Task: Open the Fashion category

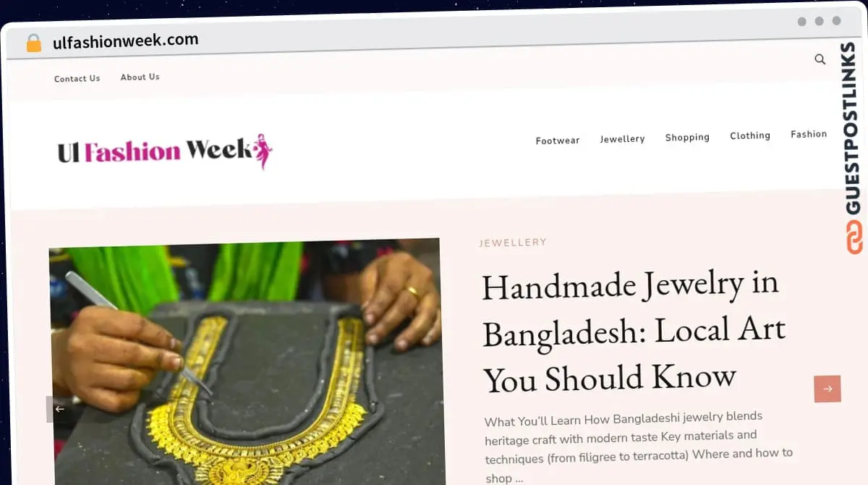Action: [x=809, y=134]
